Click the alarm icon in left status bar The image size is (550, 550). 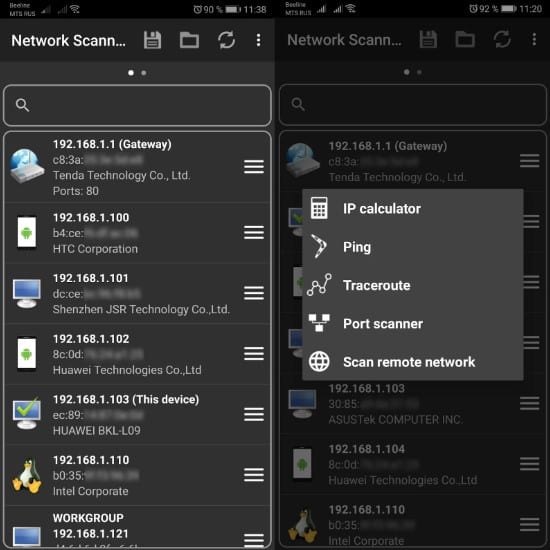click(198, 9)
